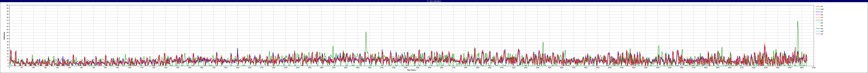Image resolution: width=868 pixels, height=73 pixels.
Task: Click the '2000' x-axis tick label
Action: pyautogui.click(x=250, y=68)
